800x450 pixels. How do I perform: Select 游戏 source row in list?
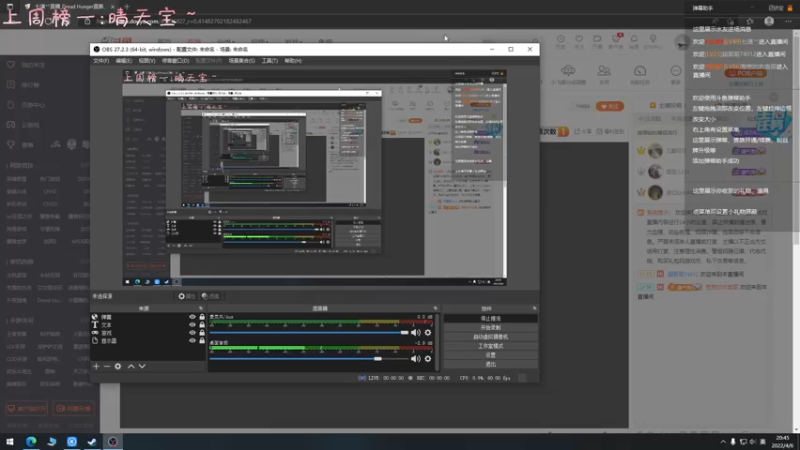point(148,333)
